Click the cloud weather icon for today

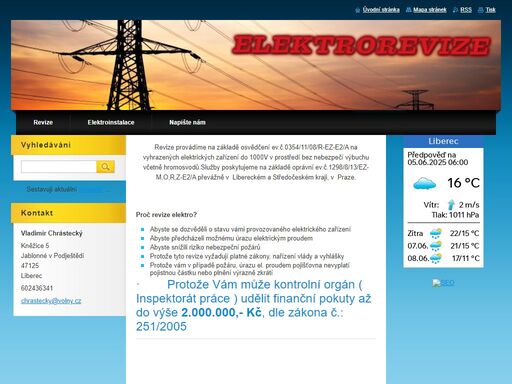click(424, 183)
